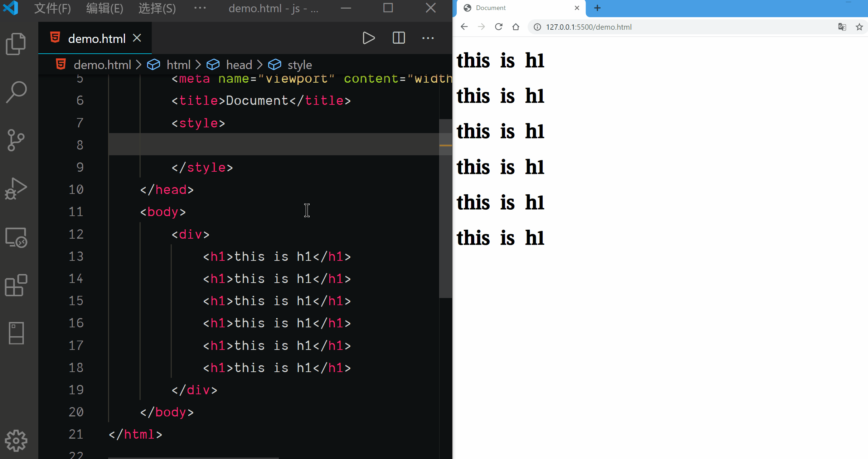Open the Extensions view
Screen dimensions: 868x459
point(16,285)
